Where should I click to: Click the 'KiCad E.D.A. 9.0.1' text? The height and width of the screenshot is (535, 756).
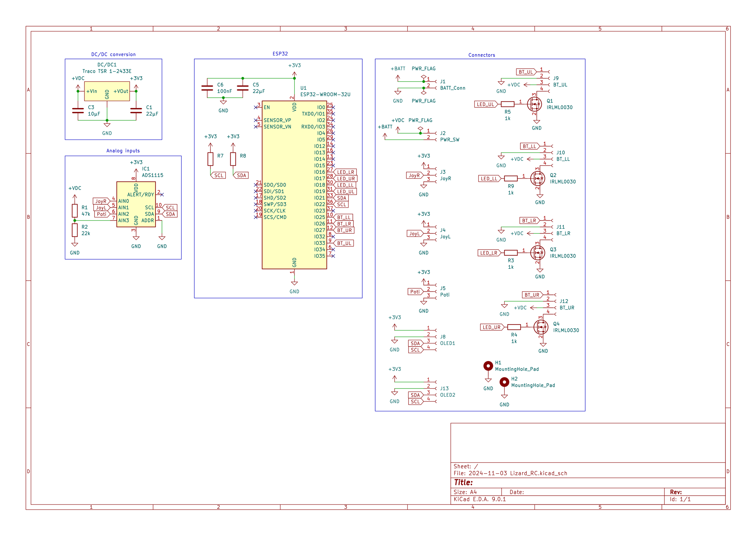479,499
